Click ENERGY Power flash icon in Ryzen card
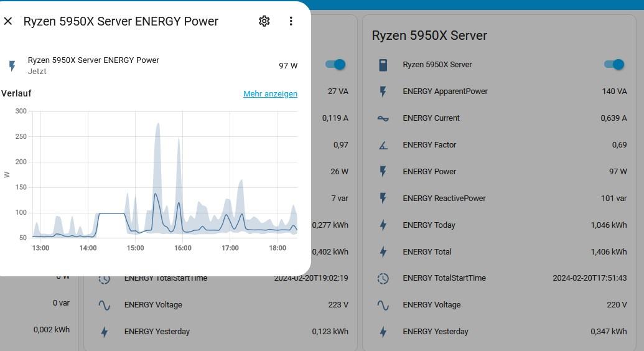The image size is (644, 351). point(383,171)
